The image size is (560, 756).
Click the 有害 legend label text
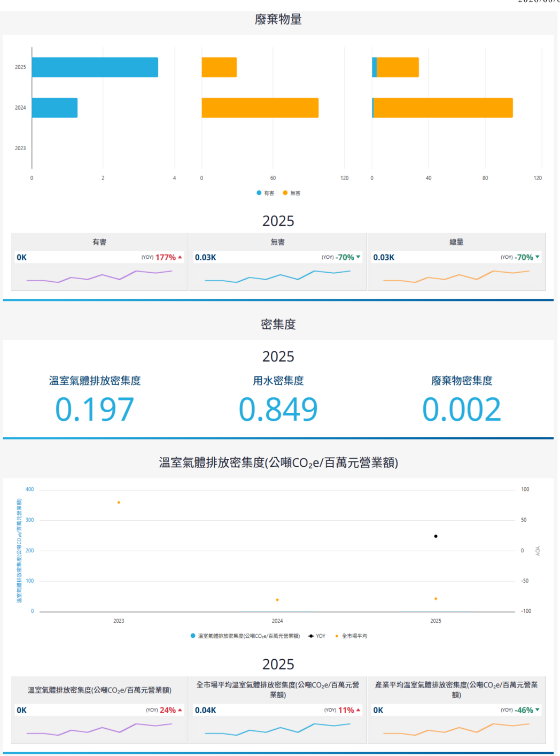click(269, 193)
